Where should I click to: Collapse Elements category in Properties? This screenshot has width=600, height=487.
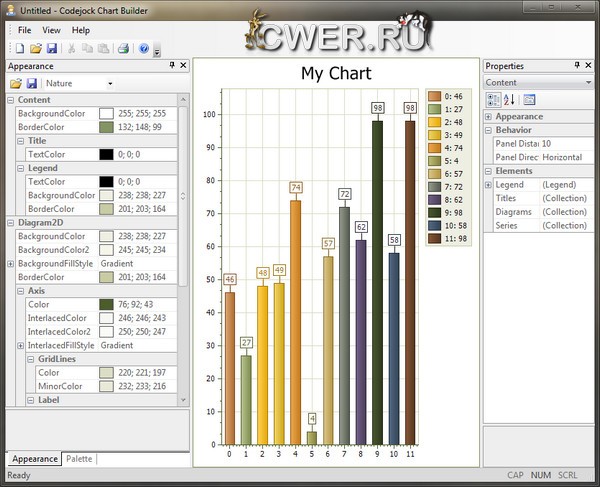click(488, 171)
